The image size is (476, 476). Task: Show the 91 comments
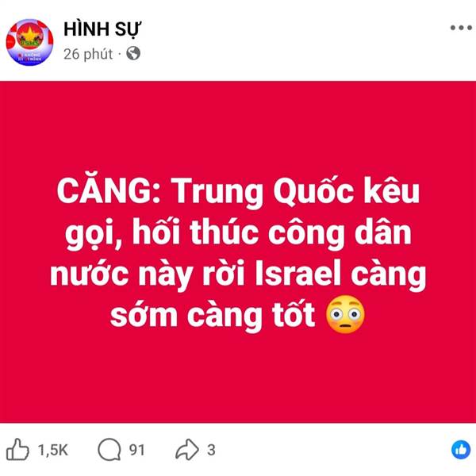pos(137,450)
